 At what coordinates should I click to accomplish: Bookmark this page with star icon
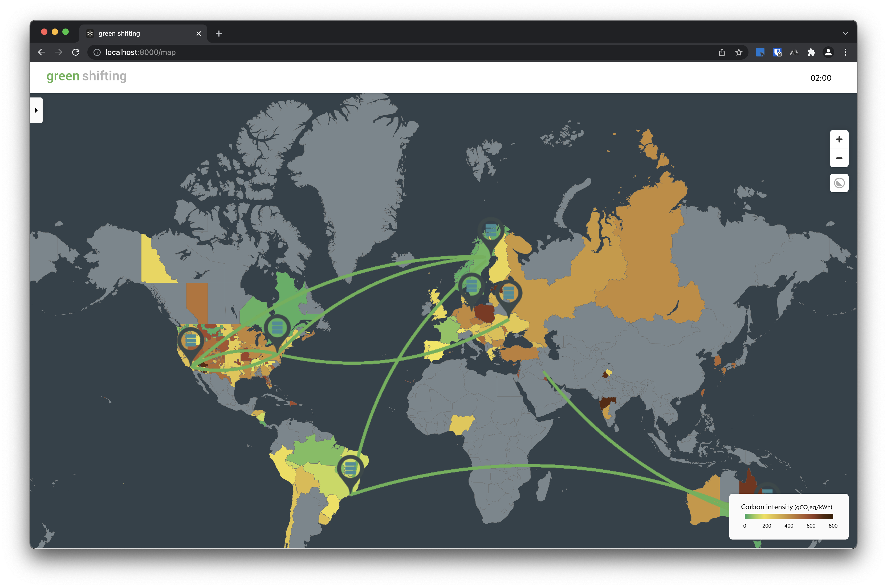click(738, 52)
